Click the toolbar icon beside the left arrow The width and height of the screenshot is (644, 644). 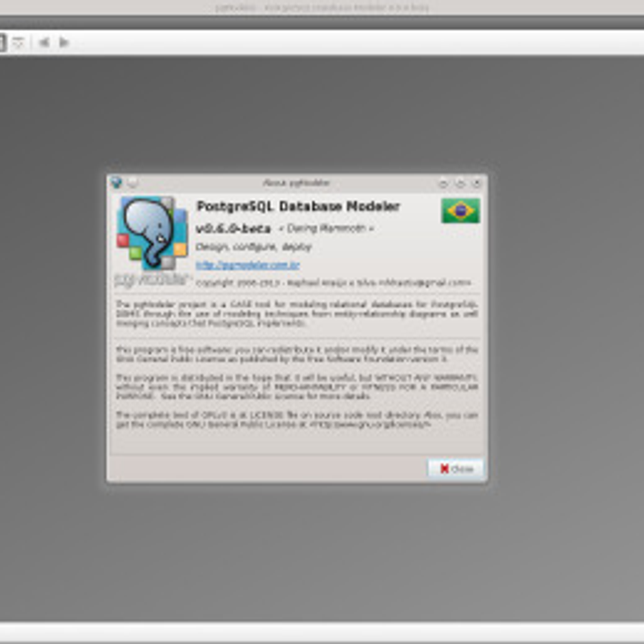19,42
